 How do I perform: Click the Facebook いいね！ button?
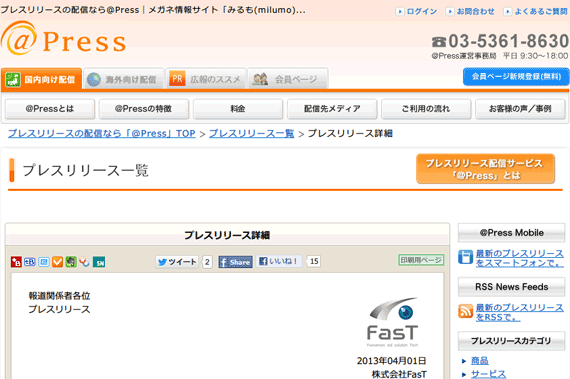pos(279,261)
